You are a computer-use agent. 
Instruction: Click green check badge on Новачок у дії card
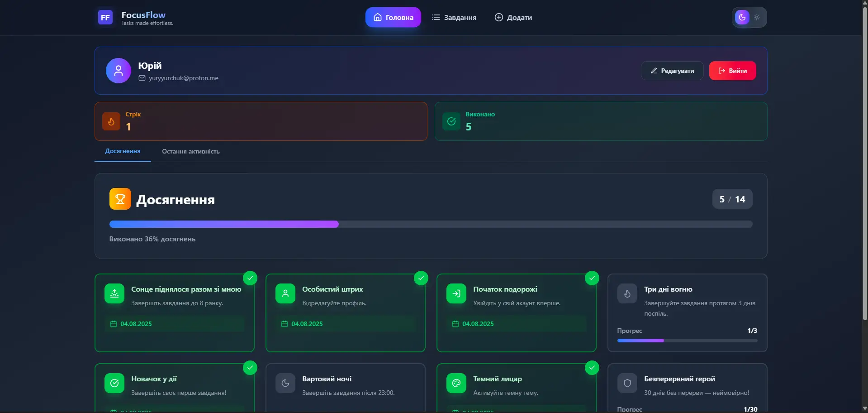pos(250,368)
